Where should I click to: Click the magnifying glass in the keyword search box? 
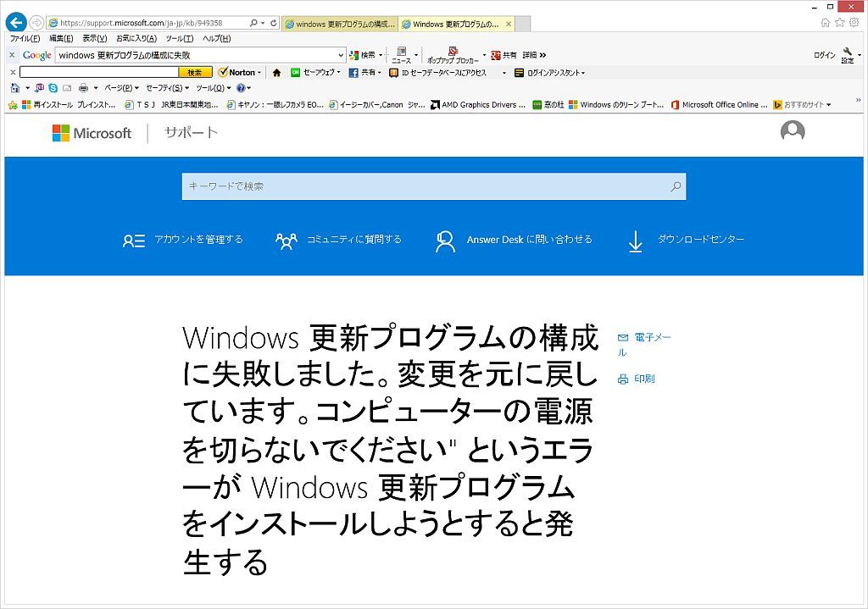[x=674, y=186]
